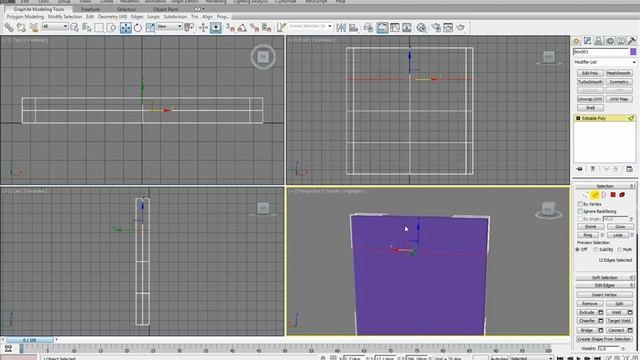Open the Chamfer settings box
This screenshot has width=640, height=360.
601,321
